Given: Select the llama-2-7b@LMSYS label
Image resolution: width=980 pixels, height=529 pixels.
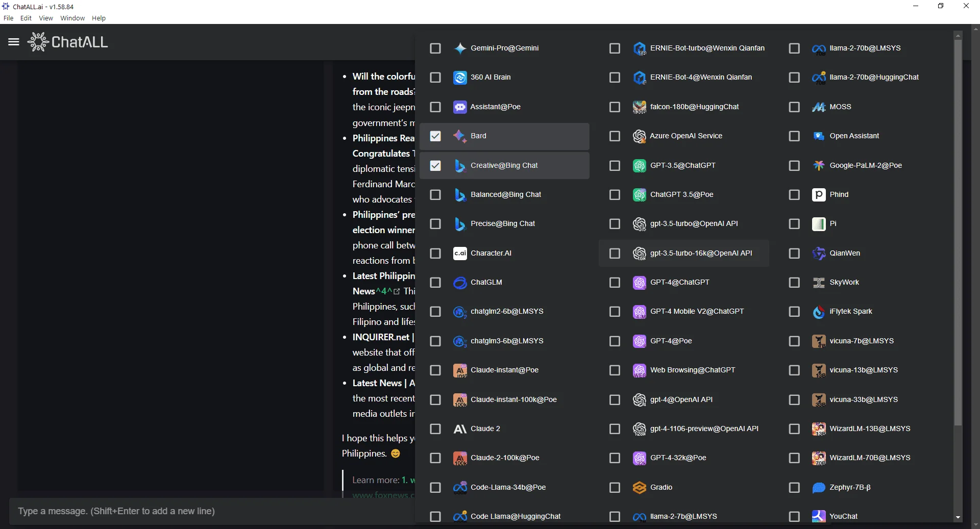Looking at the screenshot, I should point(683,517).
